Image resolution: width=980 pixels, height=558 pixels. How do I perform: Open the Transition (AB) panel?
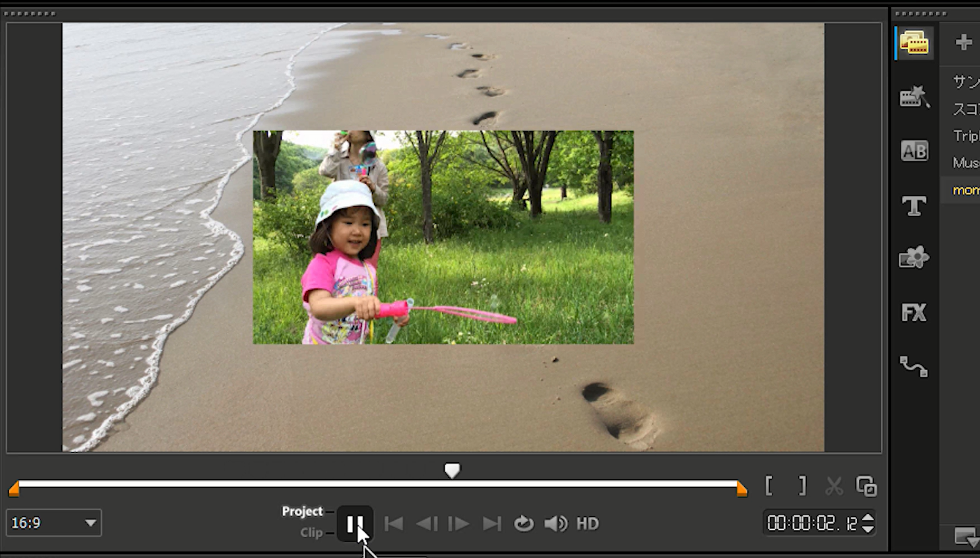[x=914, y=151]
